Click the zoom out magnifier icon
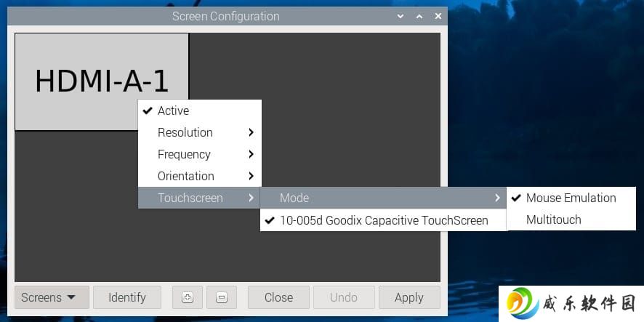Screen dimensions: 644x322 coord(222,297)
